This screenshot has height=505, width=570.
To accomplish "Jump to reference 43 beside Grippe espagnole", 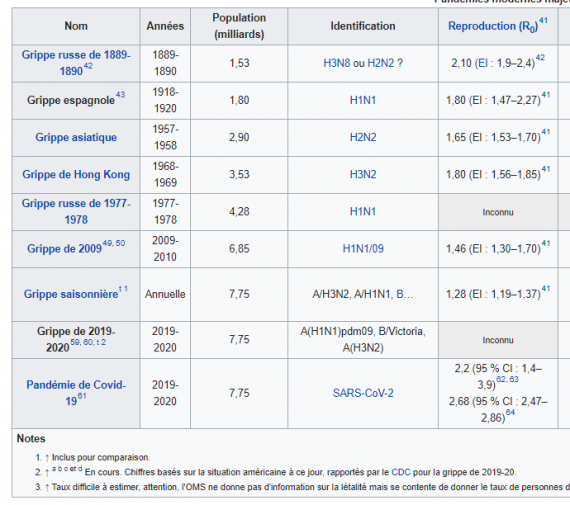I will 120,95.
